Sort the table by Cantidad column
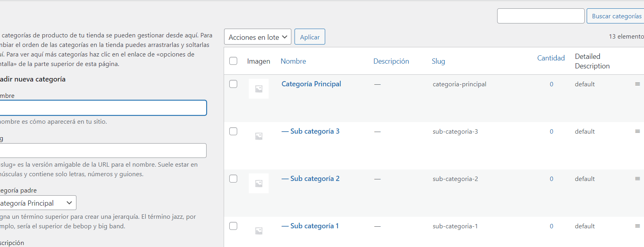The image size is (644, 247). [551, 58]
